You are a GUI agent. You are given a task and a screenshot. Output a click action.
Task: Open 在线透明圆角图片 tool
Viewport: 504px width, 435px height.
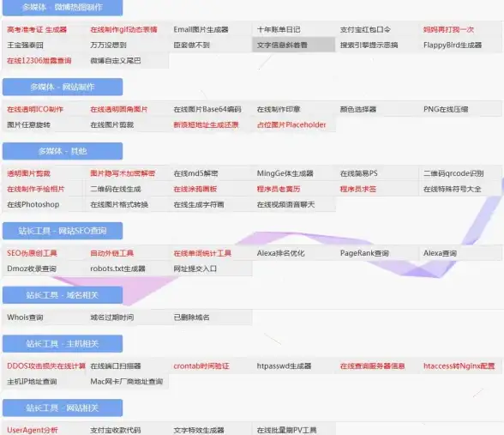[119, 110]
